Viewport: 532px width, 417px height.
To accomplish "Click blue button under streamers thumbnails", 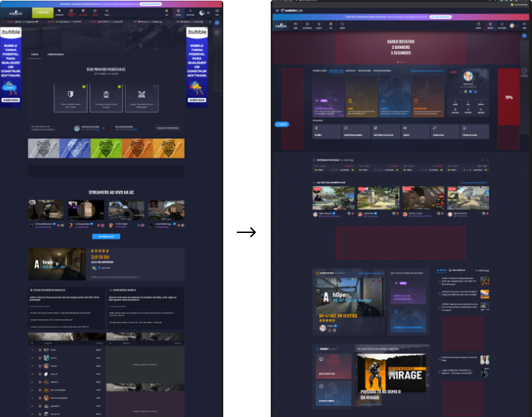I will coord(106,236).
